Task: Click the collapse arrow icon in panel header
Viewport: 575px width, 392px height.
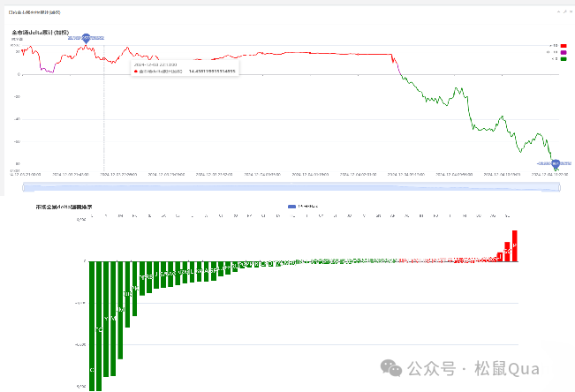Action: (x=557, y=11)
